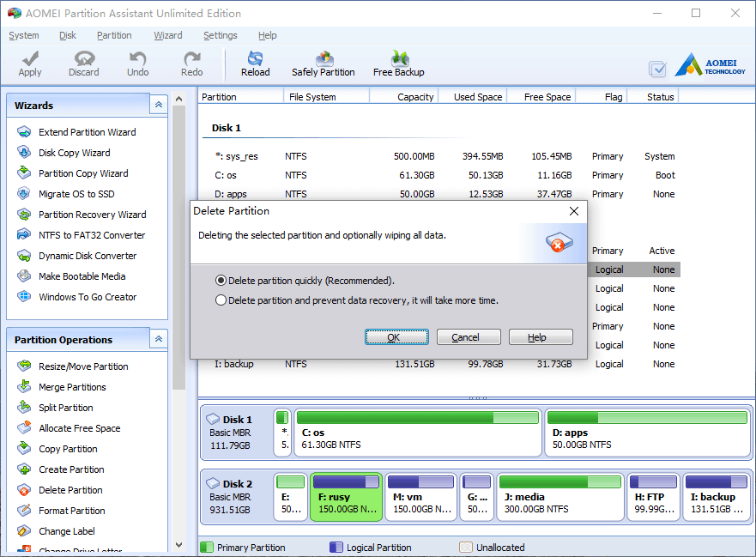Select the G: partition block on Disk 2
The width and height of the screenshot is (756, 557).
(x=477, y=497)
